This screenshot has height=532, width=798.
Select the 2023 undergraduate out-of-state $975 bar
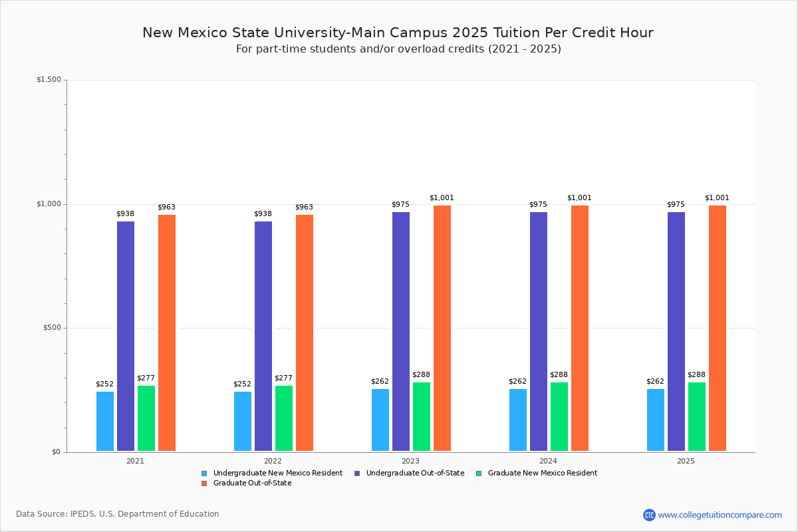pos(401,331)
